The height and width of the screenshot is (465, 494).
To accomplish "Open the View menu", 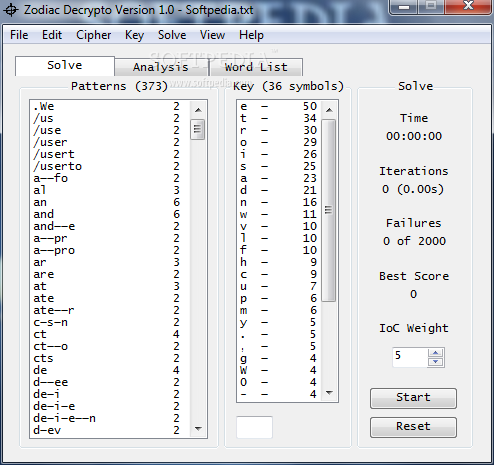I will tap(212, 35).
